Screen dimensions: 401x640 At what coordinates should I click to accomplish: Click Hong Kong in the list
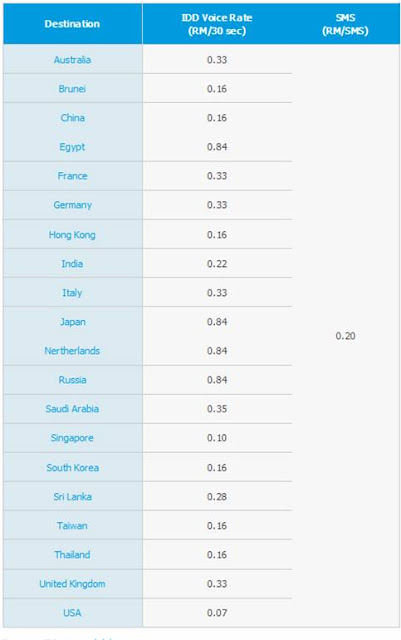click(x=72, y=235)
